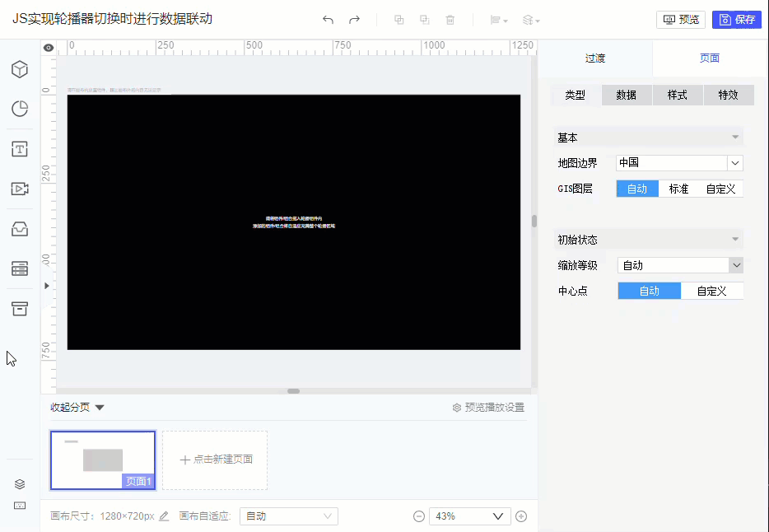The width and height of the screenshot is (769, 532).
Task: Open the keyboard shortcuts icon
Action: [20, 506]
